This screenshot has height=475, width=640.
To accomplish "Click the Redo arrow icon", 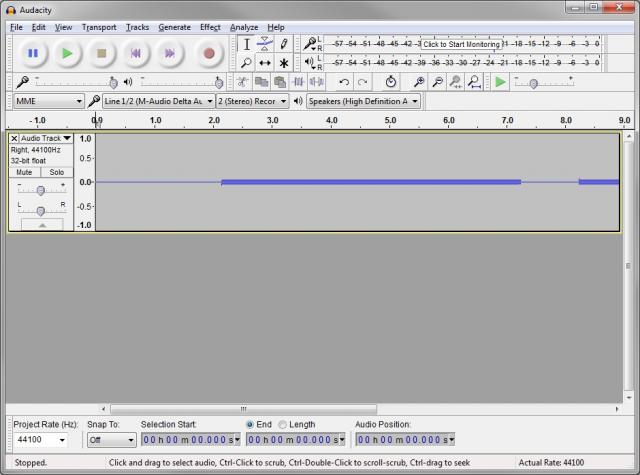I will point(362,82).
